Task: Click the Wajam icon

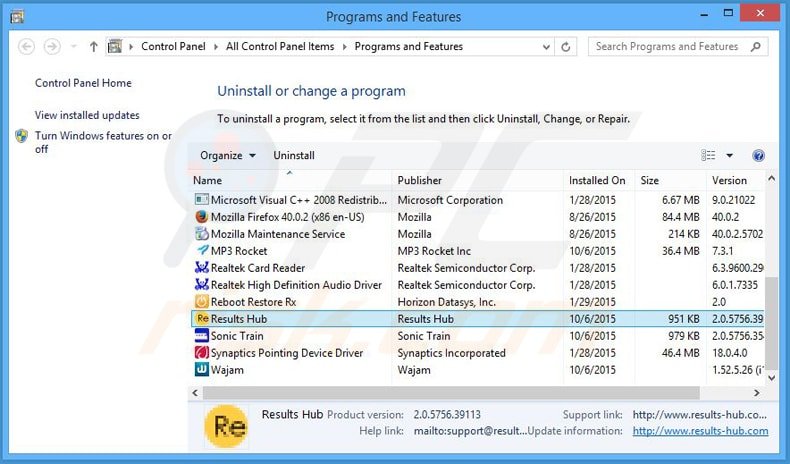Action: coord(202,369)
